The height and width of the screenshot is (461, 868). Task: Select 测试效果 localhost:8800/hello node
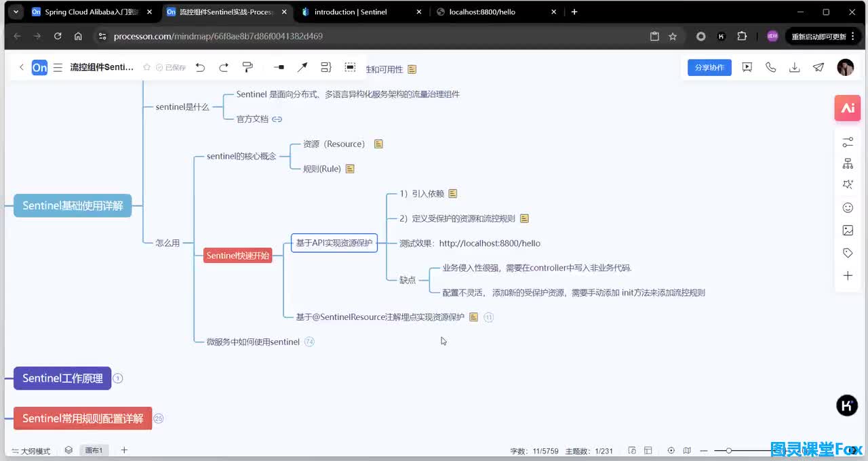click(x=470, y=243)
